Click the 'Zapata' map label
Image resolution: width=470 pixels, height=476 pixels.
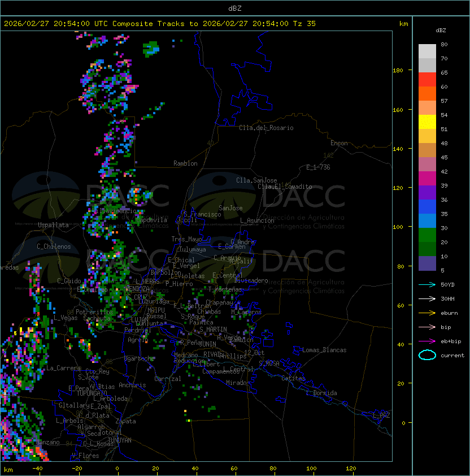pyautogui.click(x=125, y=421)
